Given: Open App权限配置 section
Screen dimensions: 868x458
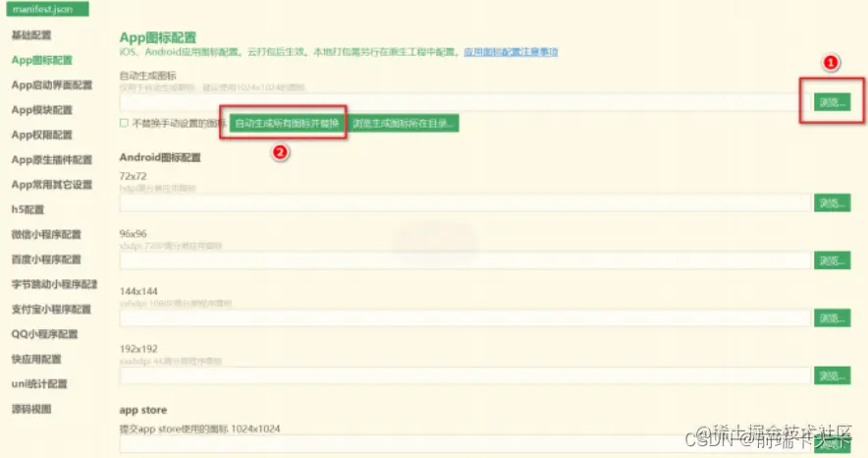Looking at the screenshot, I should click(x=42, y=135).
